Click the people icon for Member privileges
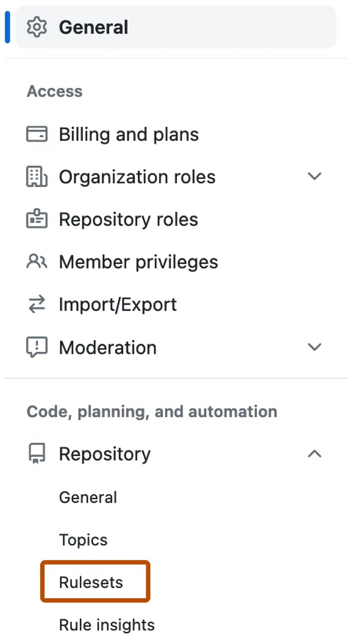 pos(37,262)
